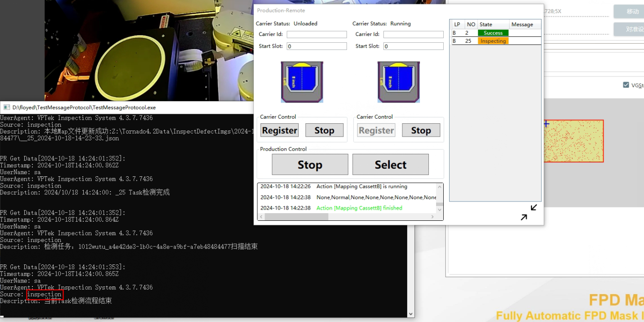The height and width of the screenshot is (322, 644).
Task: Select the log line 'Mapping CassettB is running'
Action: pos(333,186)
